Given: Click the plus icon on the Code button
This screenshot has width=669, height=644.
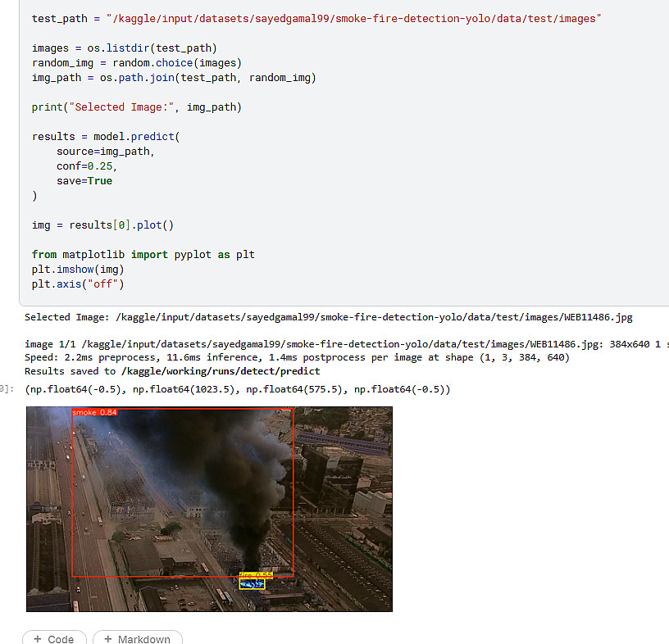Looking at the screenshot, I should click(38, 639).
